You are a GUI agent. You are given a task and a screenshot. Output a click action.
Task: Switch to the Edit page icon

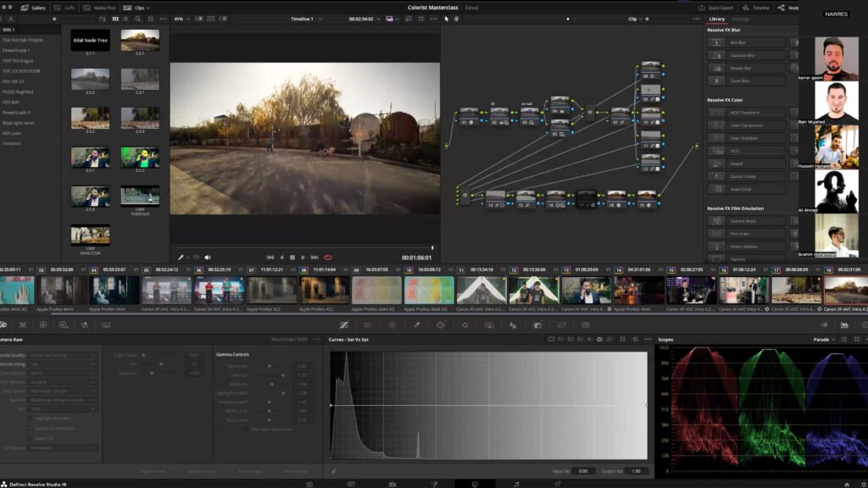(392, 484)
